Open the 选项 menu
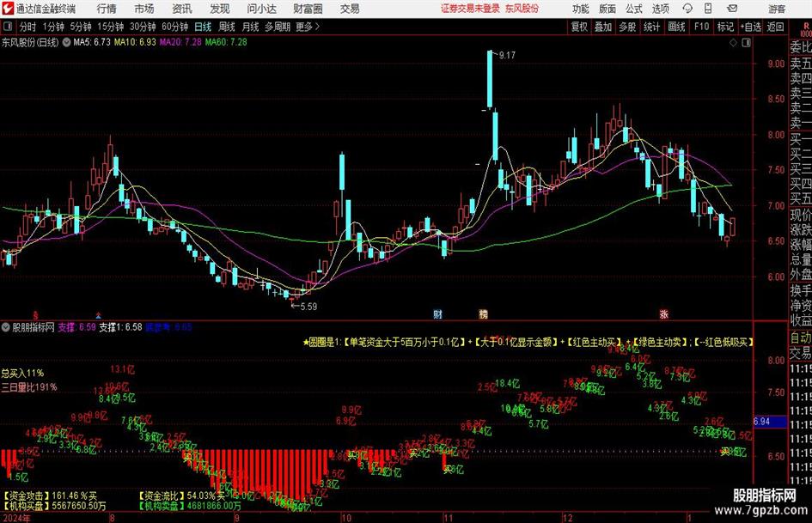This screenshot has width=812, height=523. coord(660,9)
